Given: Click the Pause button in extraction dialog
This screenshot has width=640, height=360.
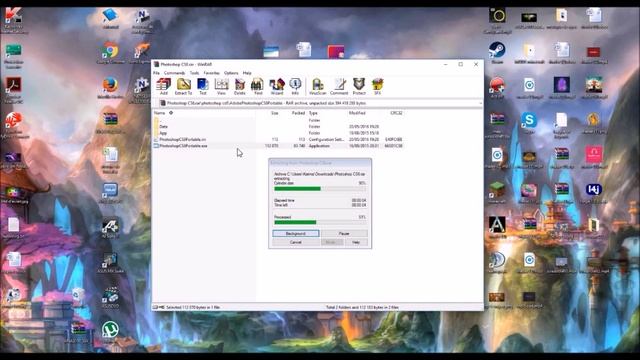Looking at the screenshot, I should pos(344,233).
